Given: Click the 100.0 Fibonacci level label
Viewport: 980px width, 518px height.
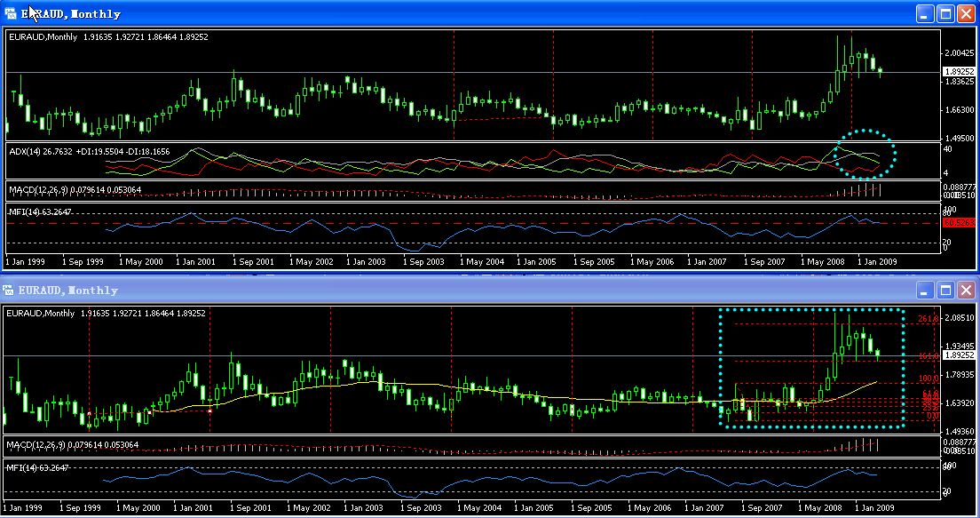Looking at the screenshot, I should [929, 379].
